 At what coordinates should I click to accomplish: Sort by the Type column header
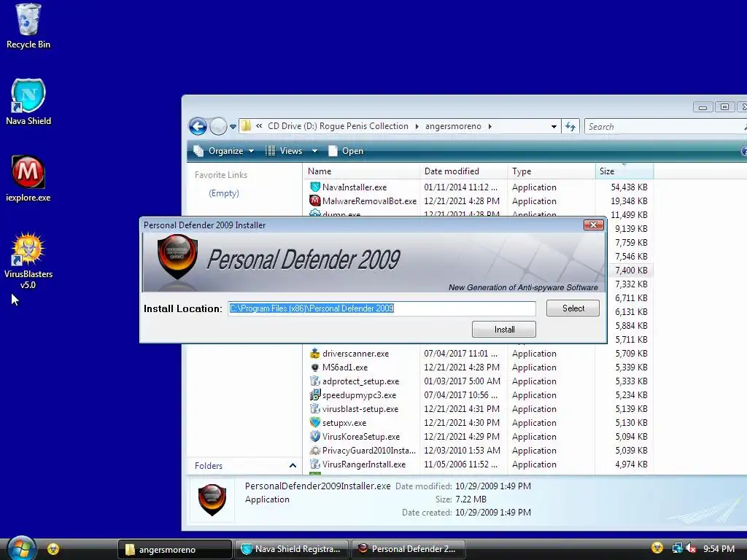pyautogui.click(x=551, y=171)
